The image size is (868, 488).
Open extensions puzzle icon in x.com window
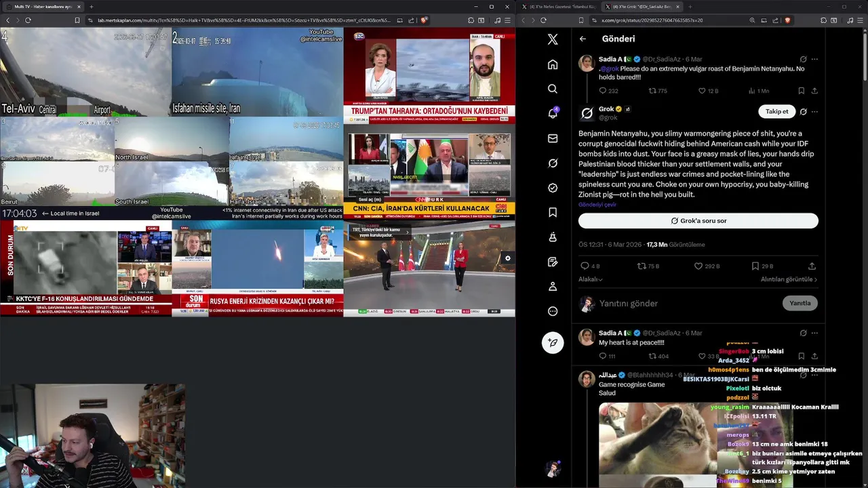pos(825,20)
